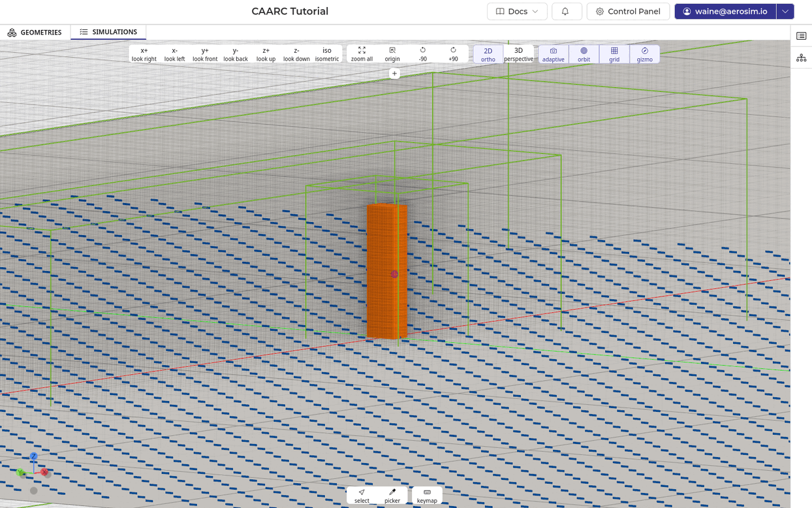Switch to z+ look up view
This screenshot has width=812, height=508.
266,54
